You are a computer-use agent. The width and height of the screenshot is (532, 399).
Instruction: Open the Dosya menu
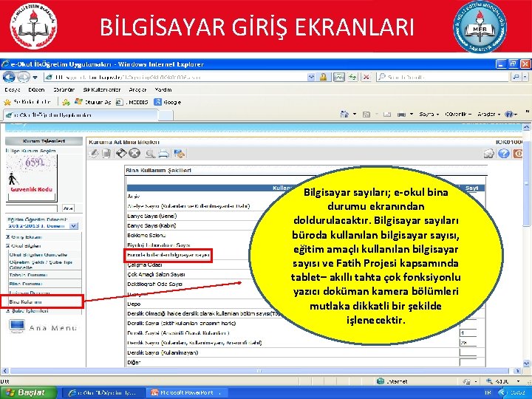pos(13,90)
